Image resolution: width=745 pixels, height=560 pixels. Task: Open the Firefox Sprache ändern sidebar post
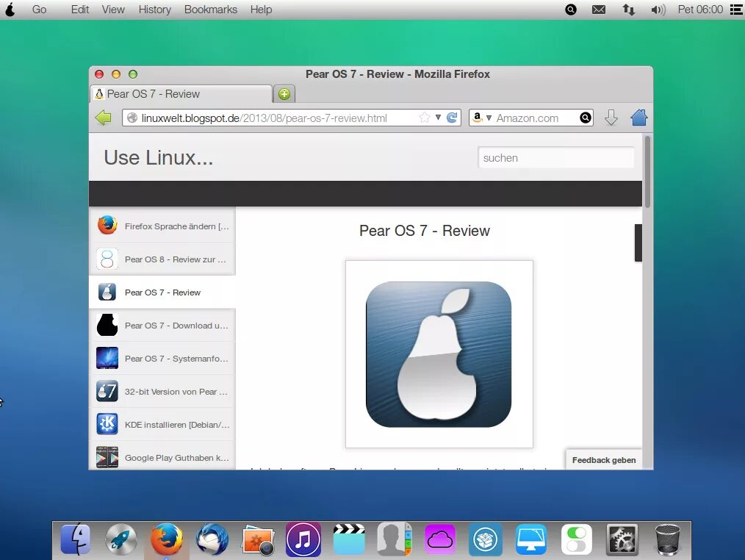(x=162, y=226)
